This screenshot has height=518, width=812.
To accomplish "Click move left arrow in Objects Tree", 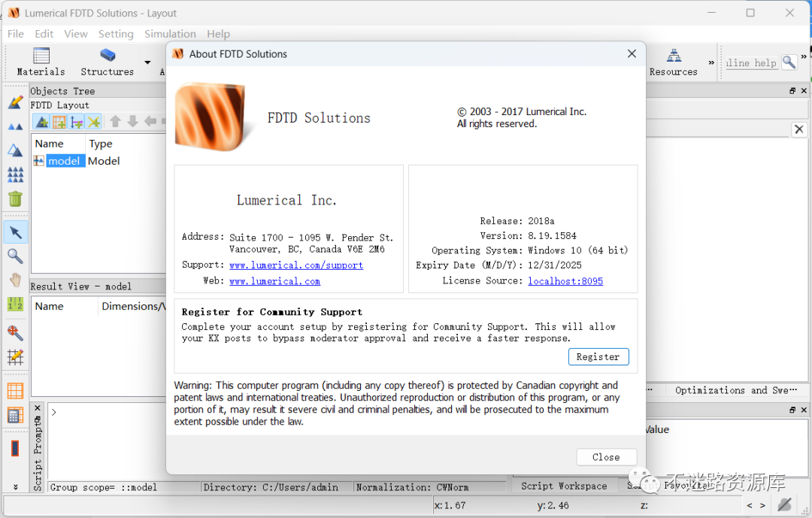I will coord(150,122).
